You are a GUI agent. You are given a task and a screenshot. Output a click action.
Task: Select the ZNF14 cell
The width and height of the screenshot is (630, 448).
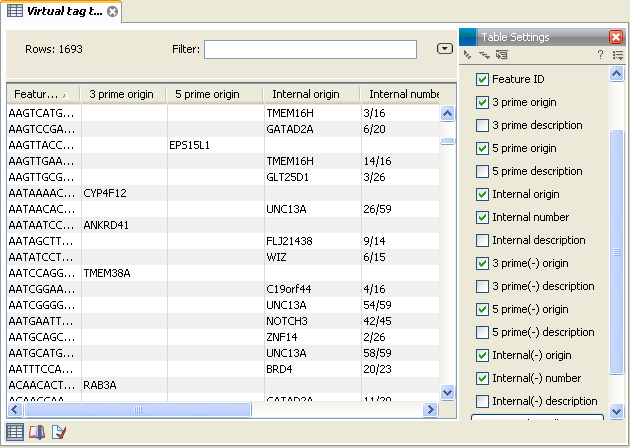(313, 337)
